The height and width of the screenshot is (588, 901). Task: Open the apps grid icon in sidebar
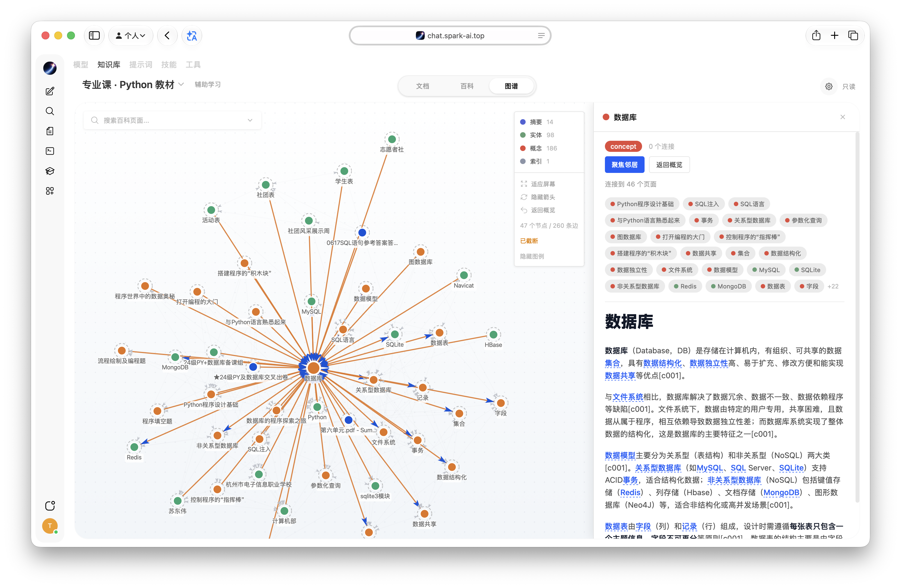(x=50, y=191)
